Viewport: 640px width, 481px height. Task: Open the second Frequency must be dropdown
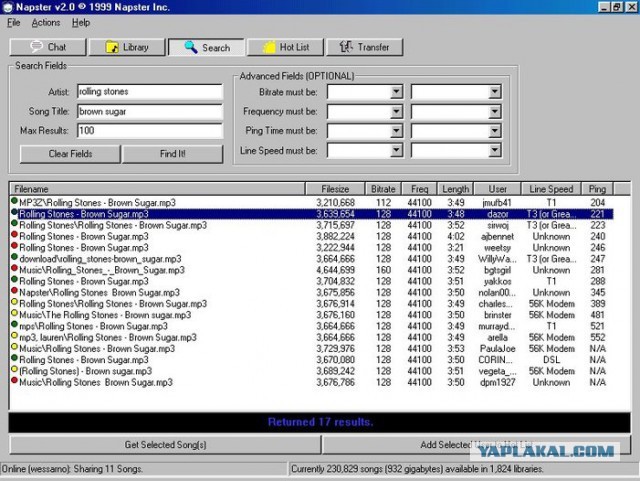(x=494, y=111)
